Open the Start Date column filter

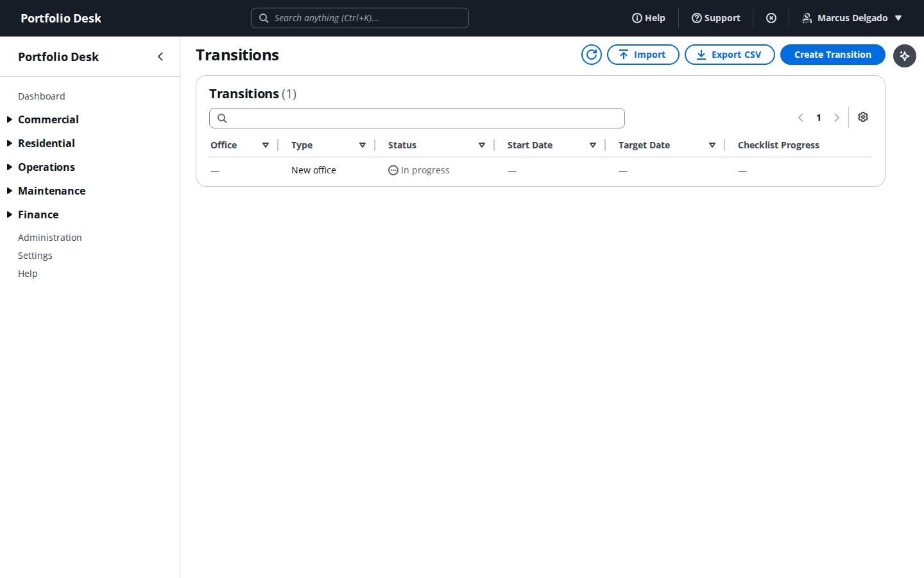pos(593,145)
